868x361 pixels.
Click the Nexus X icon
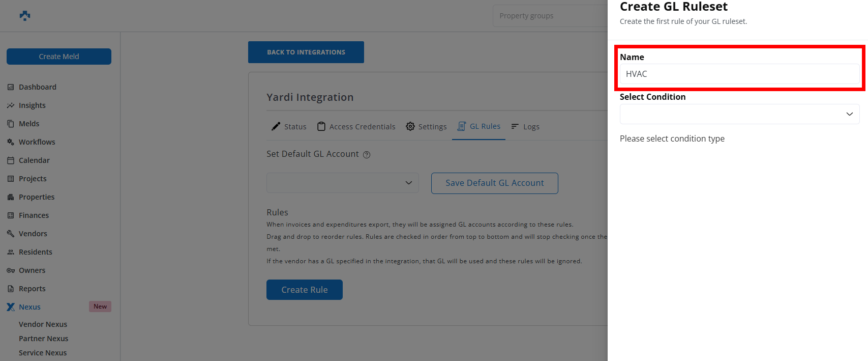tap(11, 307)
